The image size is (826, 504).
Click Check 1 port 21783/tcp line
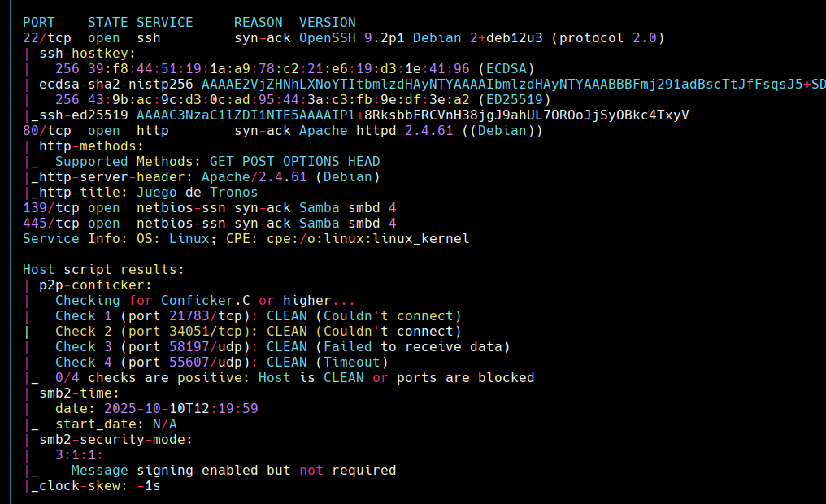tap(259, 316)
